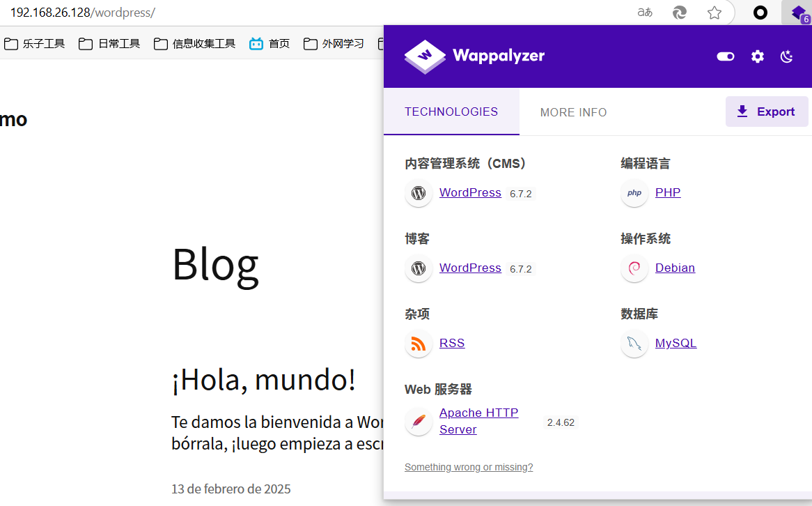Screen dimensions: 812x506
Task: Open the Apache HTTP Server link
Action: pos(479,421)
